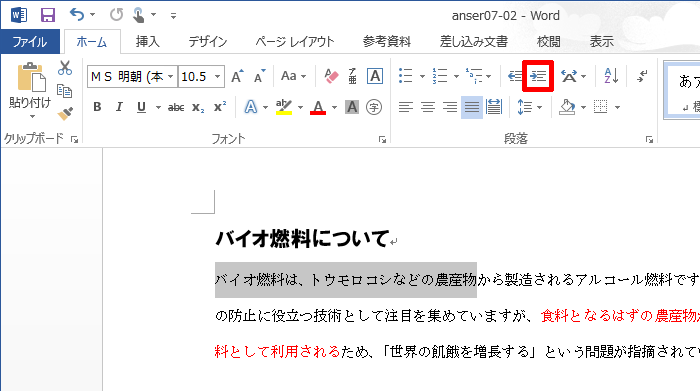Screen dimensions: 700x391
Task: Expand the line spacing dropdown
Action: 539,108
